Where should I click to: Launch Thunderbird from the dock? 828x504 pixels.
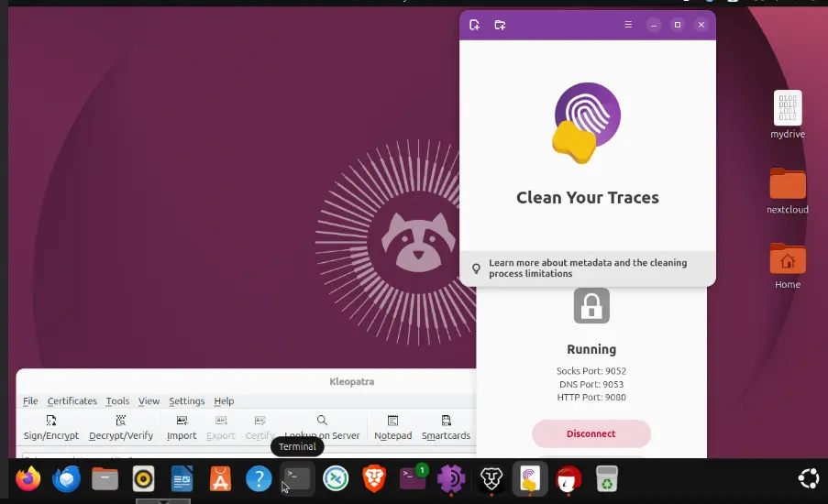67,479
